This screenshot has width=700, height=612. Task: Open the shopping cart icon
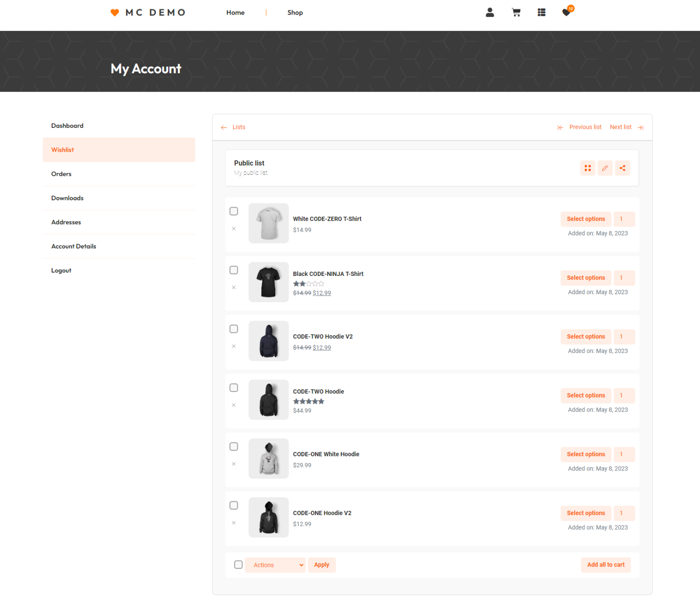516,12
